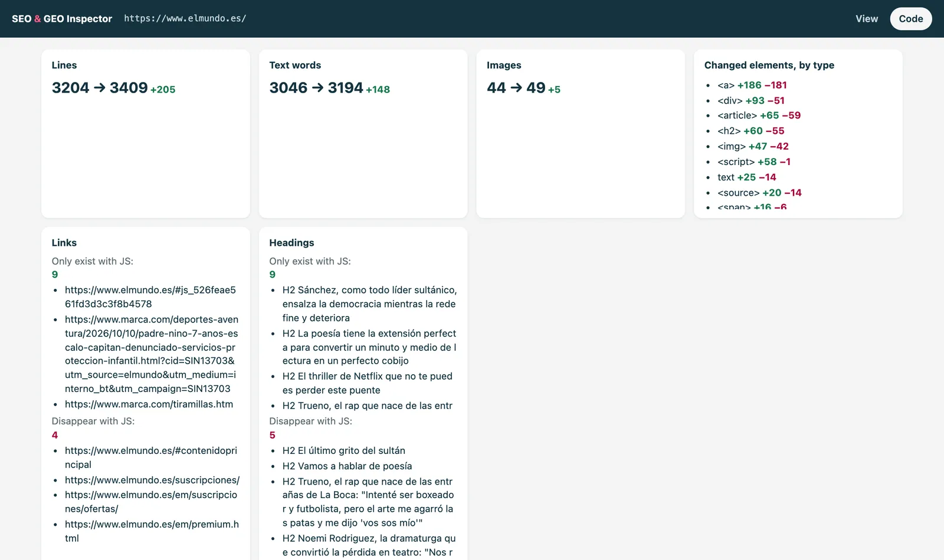The height and width of the screenshot is (560, 944).
Task: Click the marca.com deportes-aventura link entry
Action: 152,354
